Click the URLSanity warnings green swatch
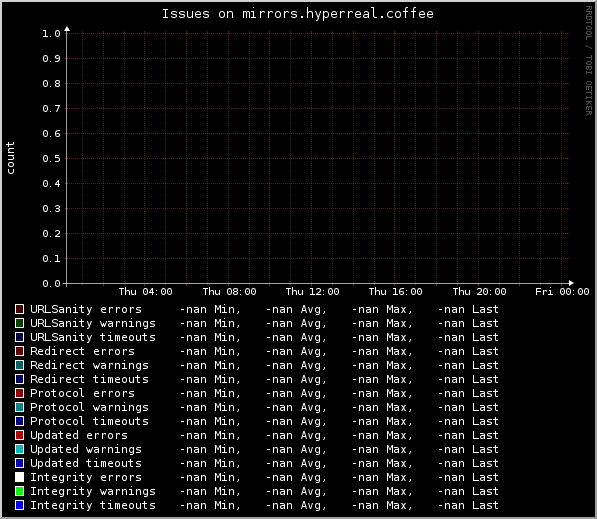This screenshot has height=519, width=597. click(19, 323)
